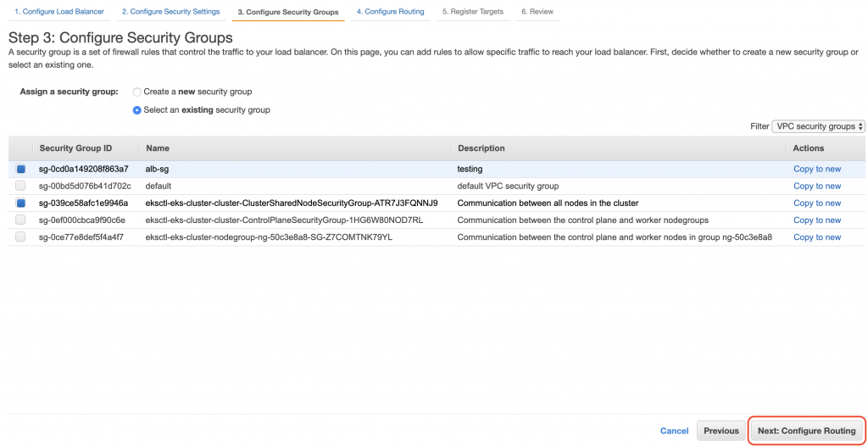Open the Review step tab
The image size is (868, 446).
537,12
